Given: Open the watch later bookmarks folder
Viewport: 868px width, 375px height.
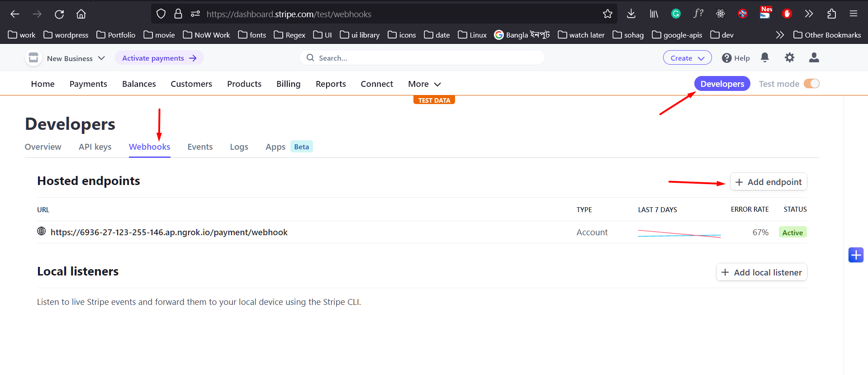Looking at the screenshot, I should (x=581, y=35).
